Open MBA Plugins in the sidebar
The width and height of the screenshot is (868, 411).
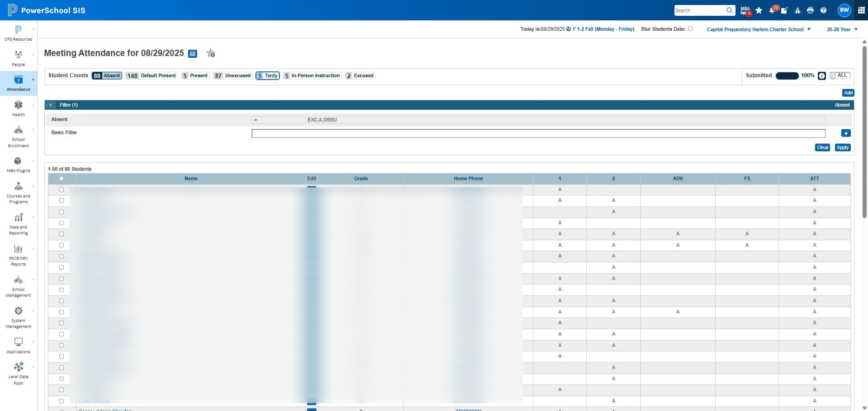coord(18,164)
